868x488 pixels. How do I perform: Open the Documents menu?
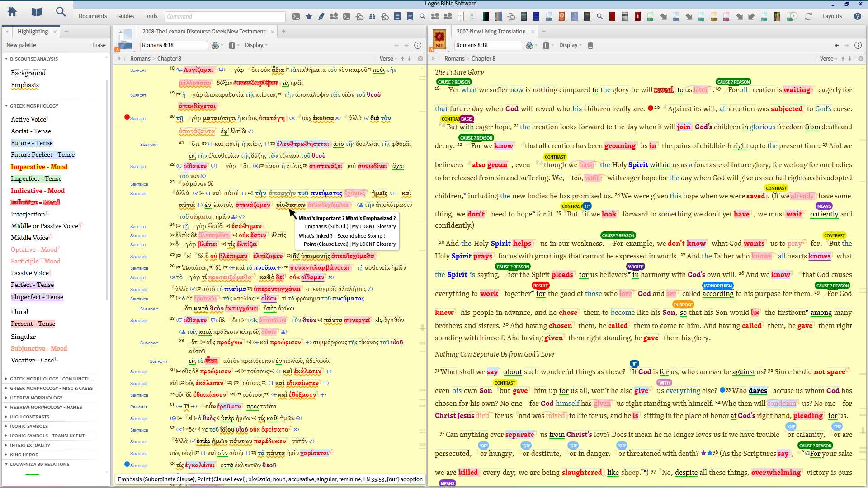click(93, 16)
